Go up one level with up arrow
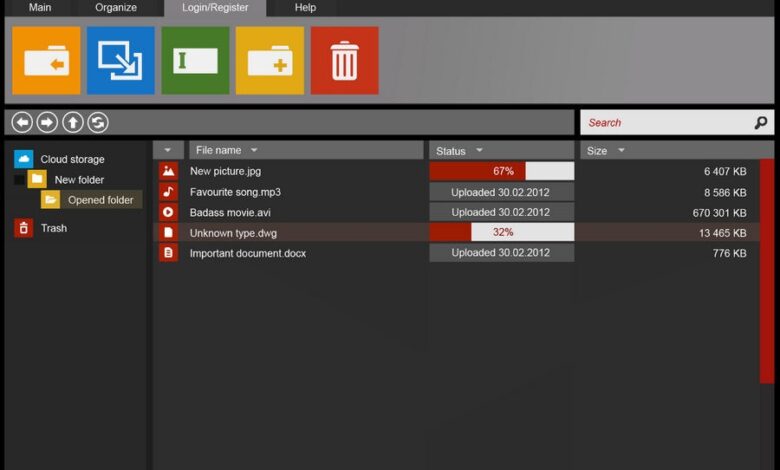This screenshot has width=780, height=470. [73, 122]
